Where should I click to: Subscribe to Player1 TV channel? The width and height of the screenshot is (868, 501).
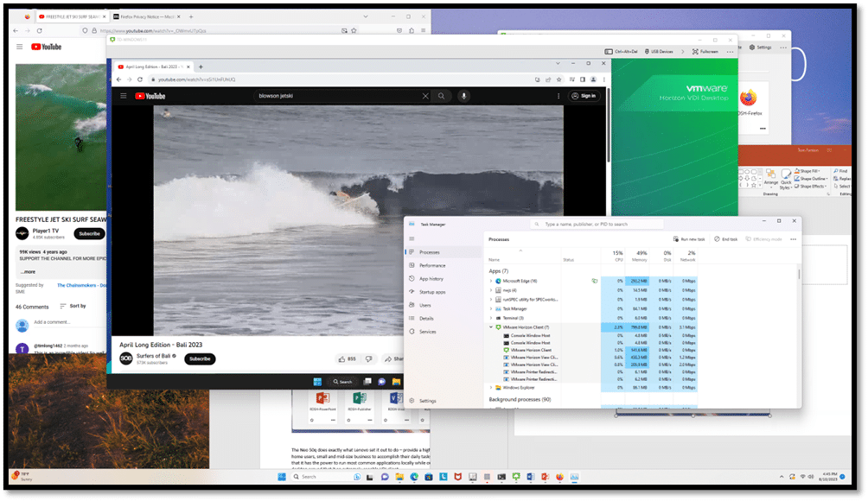[89, 234]
